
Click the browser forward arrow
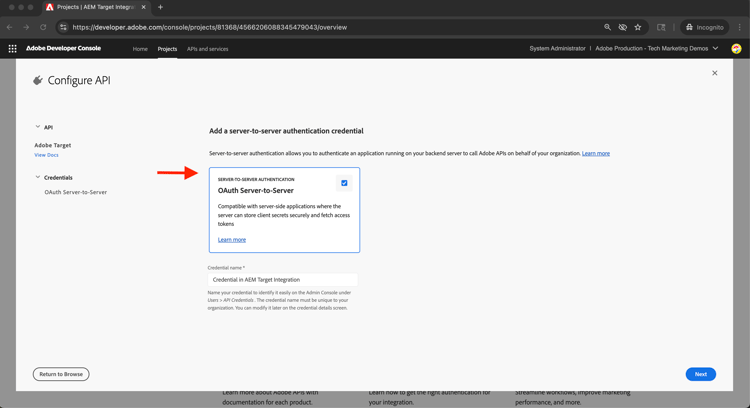point(26,27)
